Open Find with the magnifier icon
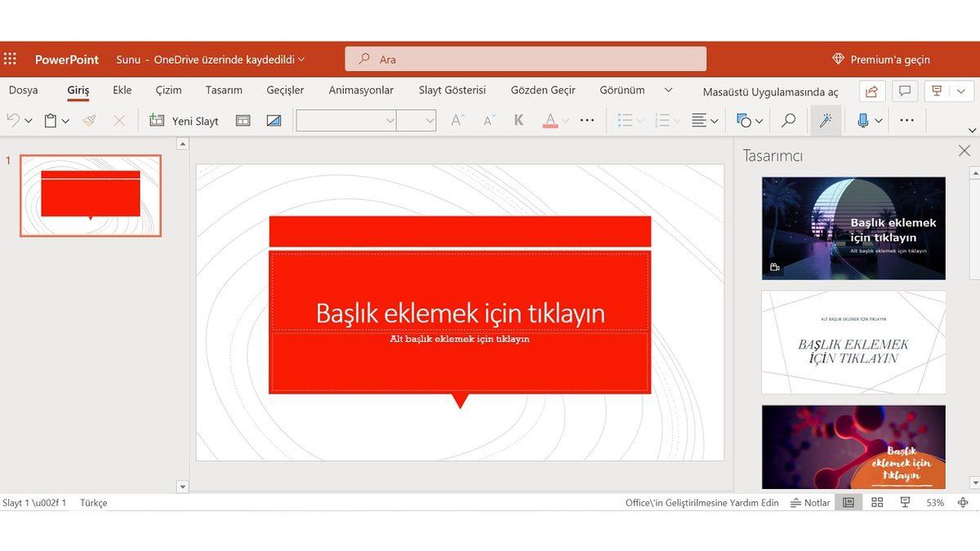Image resolution: width=980 pixels, height=551 pixels. click(787, 120)
